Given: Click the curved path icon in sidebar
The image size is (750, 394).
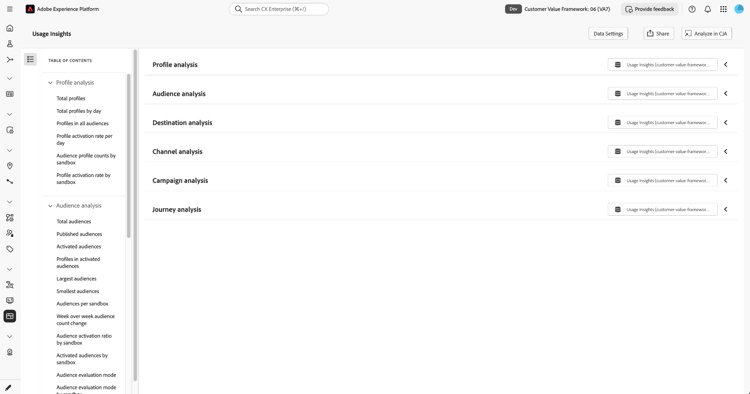Looking at the screenshot, I should coord(10,182).
